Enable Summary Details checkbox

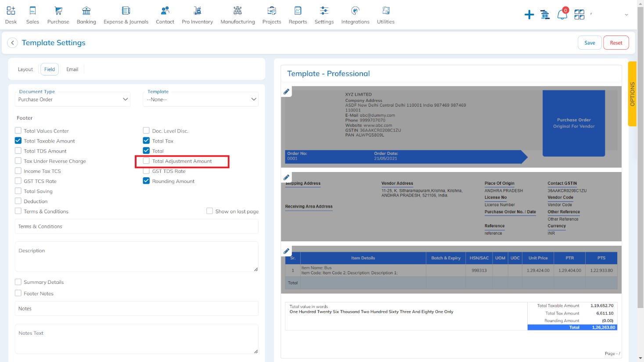click(x=18, y=282)
